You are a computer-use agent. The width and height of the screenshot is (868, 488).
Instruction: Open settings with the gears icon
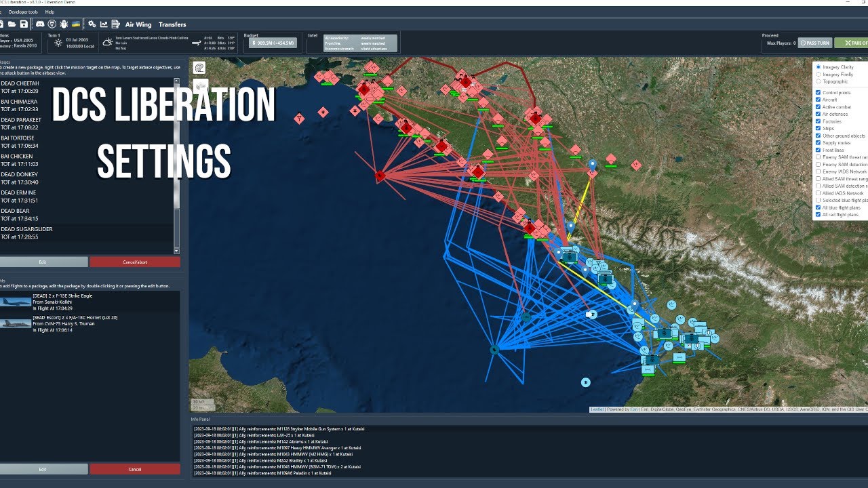coord(92,24)
